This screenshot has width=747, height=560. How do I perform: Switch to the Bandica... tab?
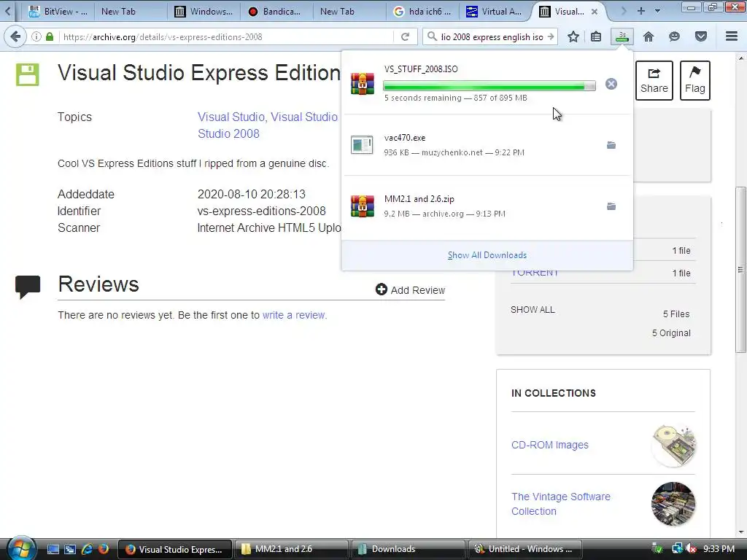pyautogui.click(x=276, y=12)
